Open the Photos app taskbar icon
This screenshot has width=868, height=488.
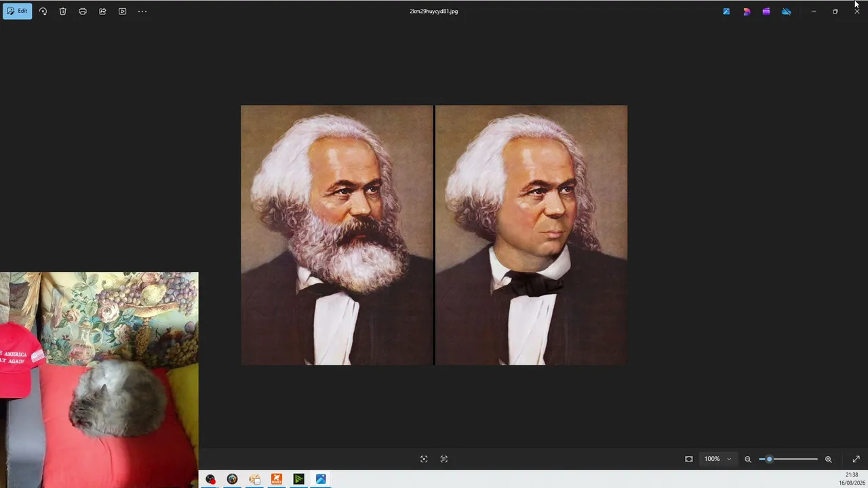click(x=321, y=479)
